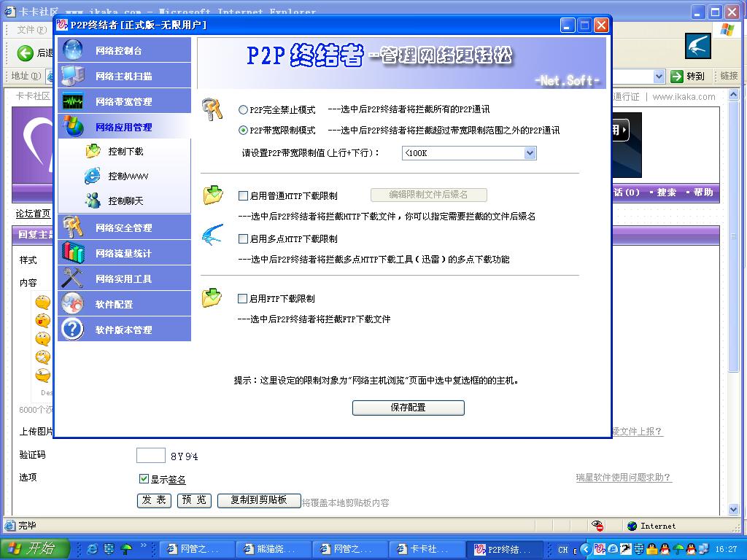Click the download folder icon beside HTTP limit

212,195
